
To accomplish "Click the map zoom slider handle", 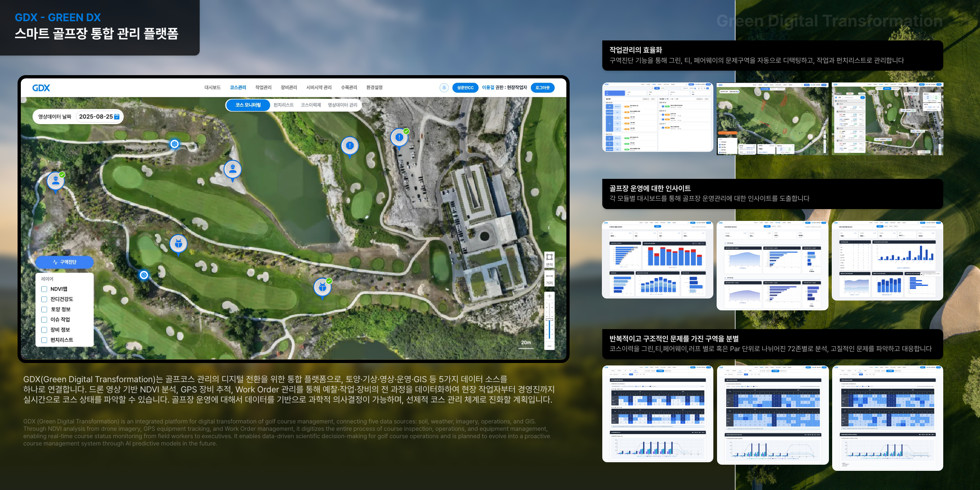I will pyautogui.click(x=549, y=319).
